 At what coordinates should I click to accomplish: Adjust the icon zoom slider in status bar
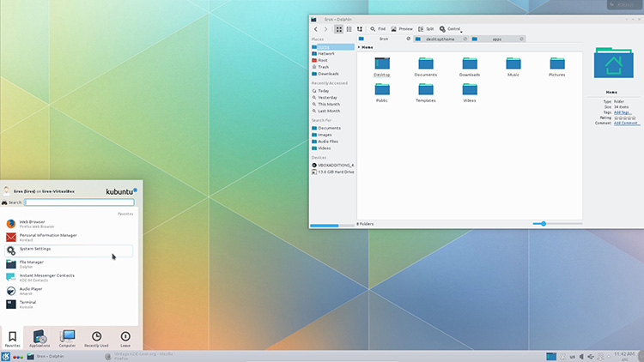[543, 224]
